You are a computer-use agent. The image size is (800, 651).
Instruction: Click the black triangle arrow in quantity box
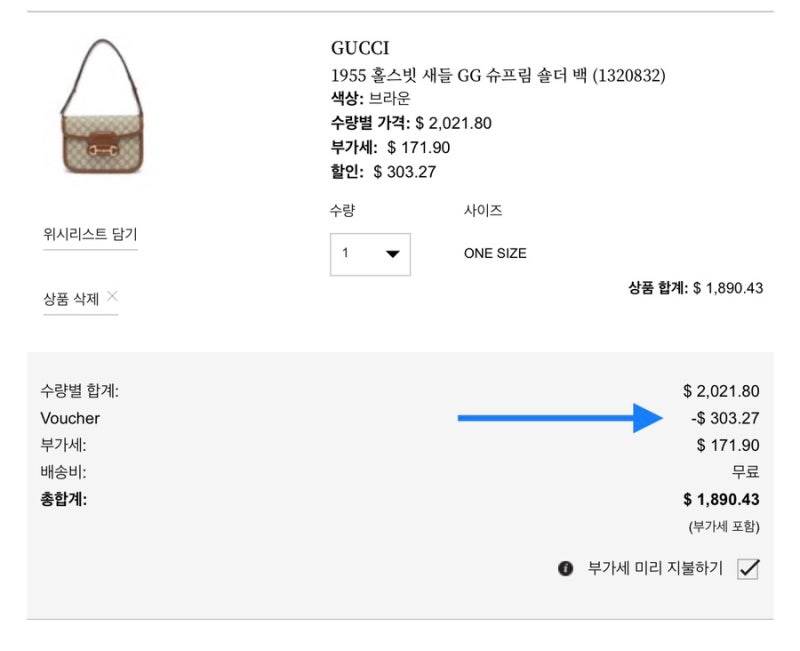tap(392, 254)
